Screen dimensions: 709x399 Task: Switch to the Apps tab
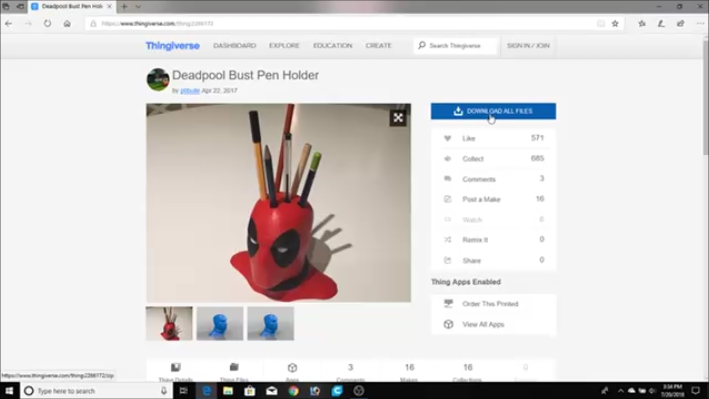pyautogui.click(x=292, y=372)
